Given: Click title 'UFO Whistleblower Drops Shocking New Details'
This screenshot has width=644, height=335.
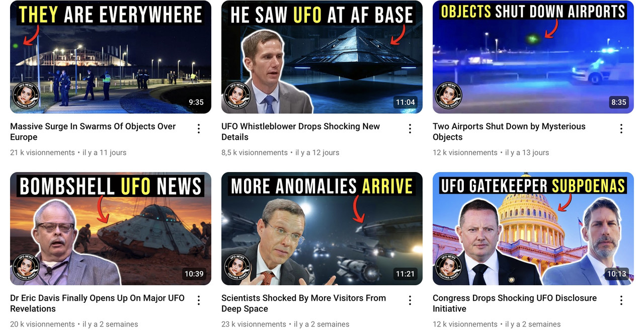Looking at the screenshot, I should tap(301, 132).
